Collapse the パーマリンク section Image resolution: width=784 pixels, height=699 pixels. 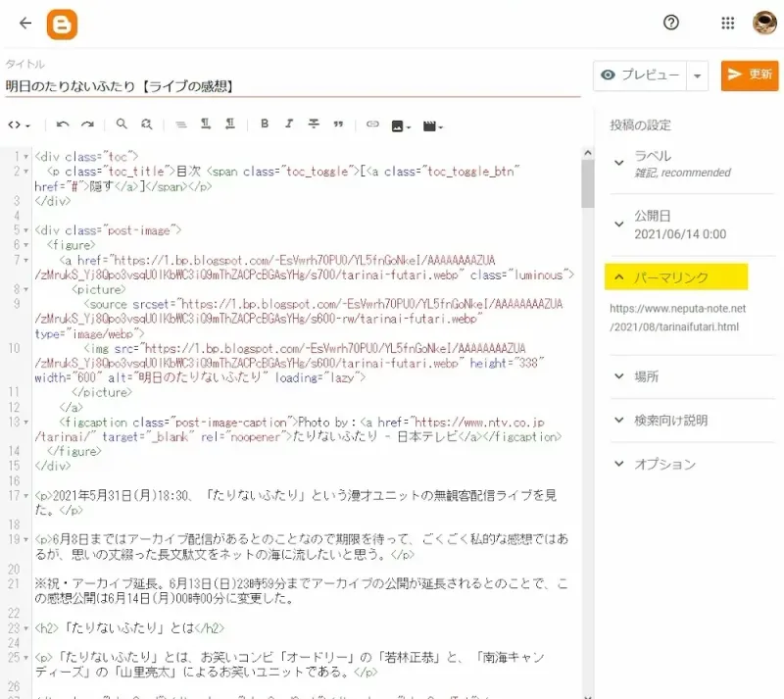pos(618,277)
